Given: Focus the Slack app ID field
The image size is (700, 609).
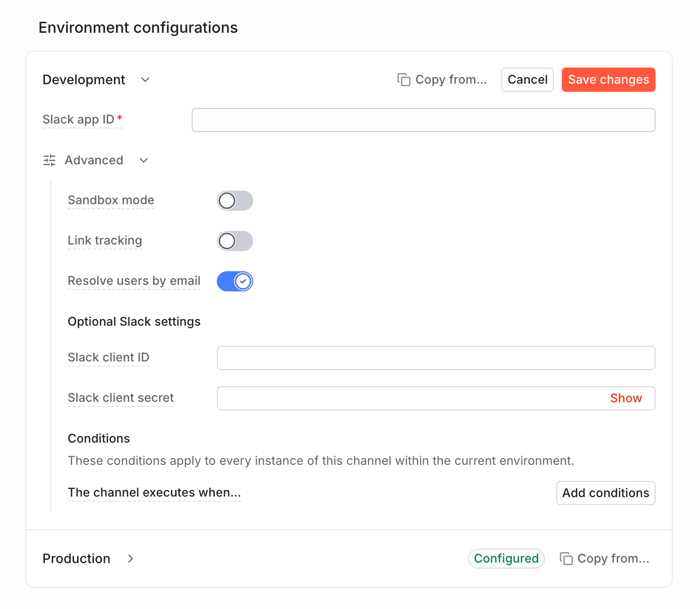Looking at the screenshot, I should point(424,120).
